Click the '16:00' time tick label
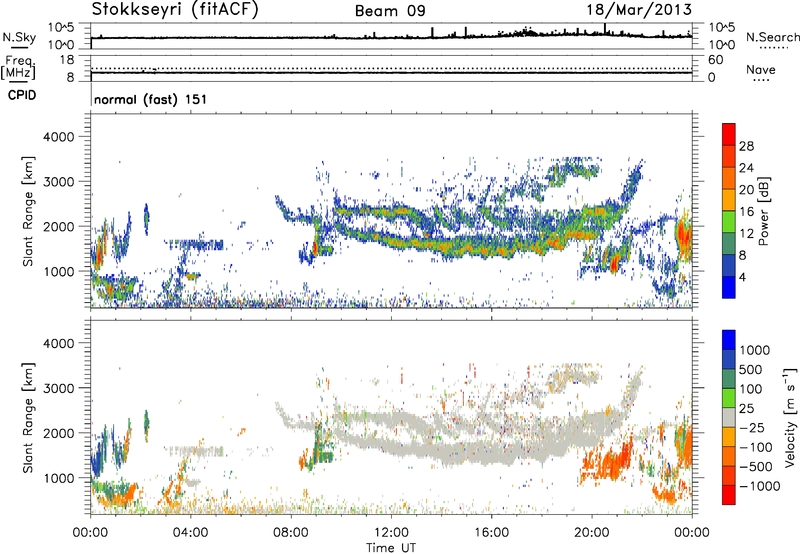The height and width of the screenshot is (554, 800). 491,533
